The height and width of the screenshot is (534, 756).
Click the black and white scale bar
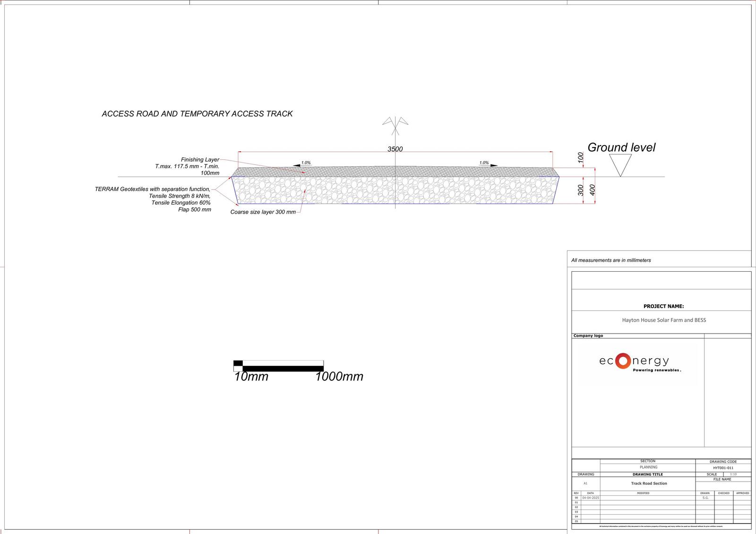(x=278, y=366)
